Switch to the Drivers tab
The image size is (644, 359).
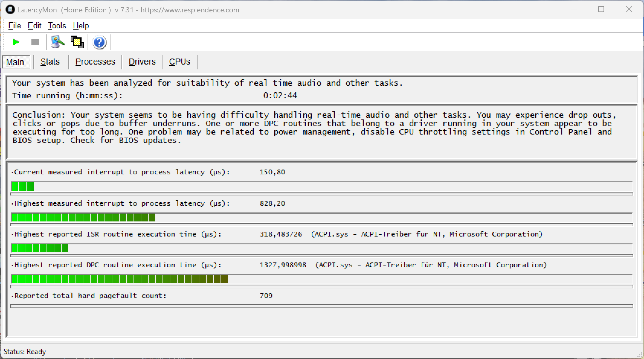(142, 62)
